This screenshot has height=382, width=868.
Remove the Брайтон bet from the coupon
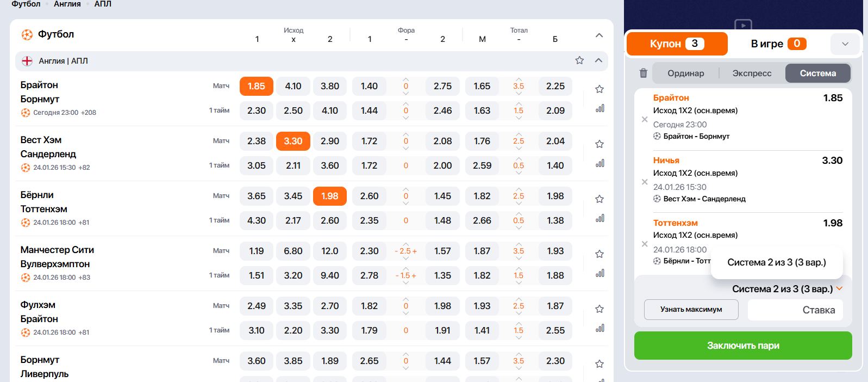pyautogui.click(x=645, y=119)
